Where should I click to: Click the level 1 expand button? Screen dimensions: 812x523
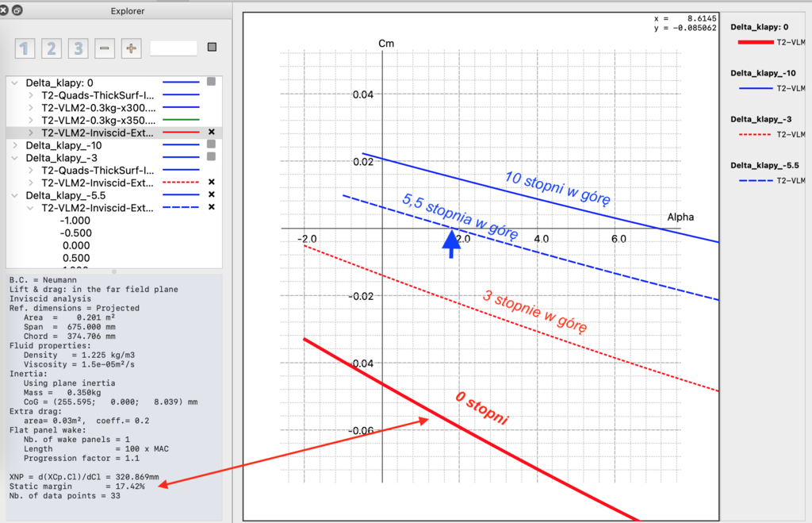25,48
